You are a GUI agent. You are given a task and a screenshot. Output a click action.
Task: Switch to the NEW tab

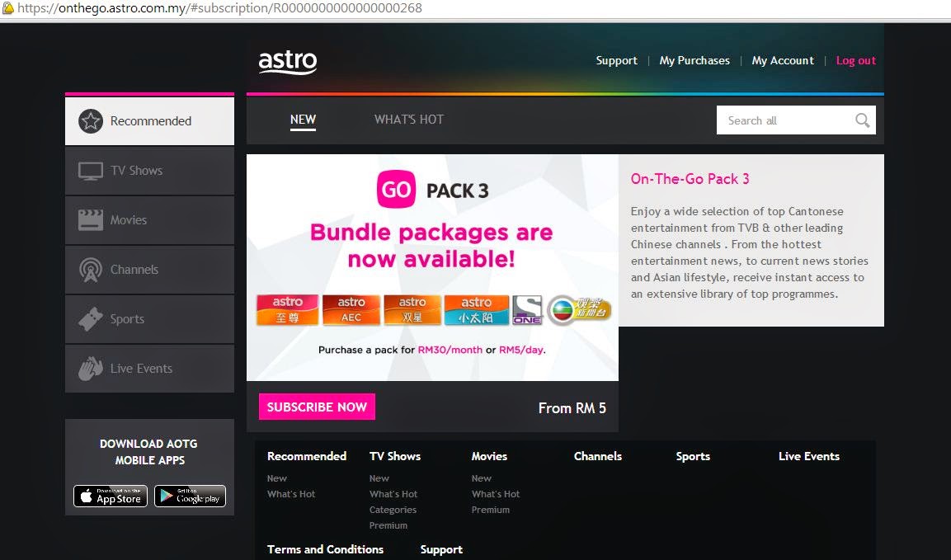click(x=303, y=120)
